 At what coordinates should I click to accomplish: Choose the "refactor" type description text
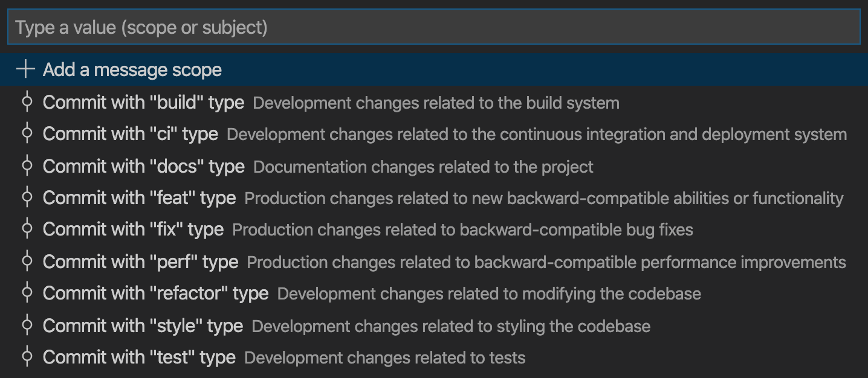tap(488, 294)
